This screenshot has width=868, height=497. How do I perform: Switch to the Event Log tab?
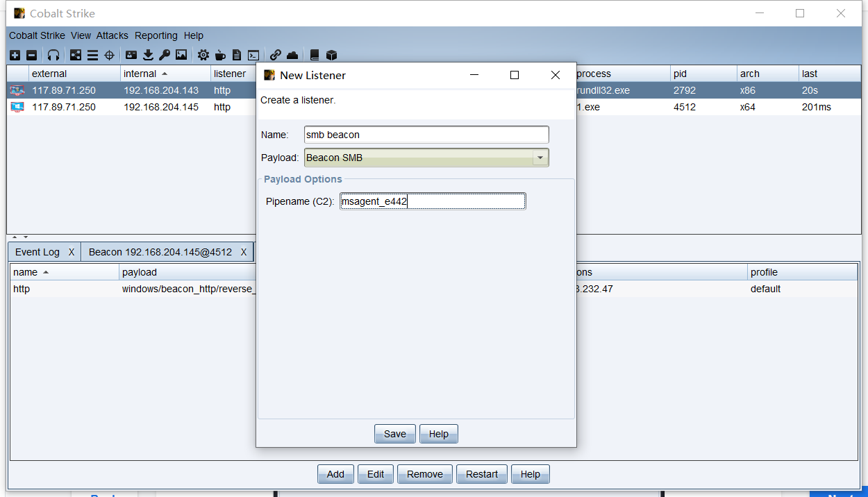pos(37,252)
